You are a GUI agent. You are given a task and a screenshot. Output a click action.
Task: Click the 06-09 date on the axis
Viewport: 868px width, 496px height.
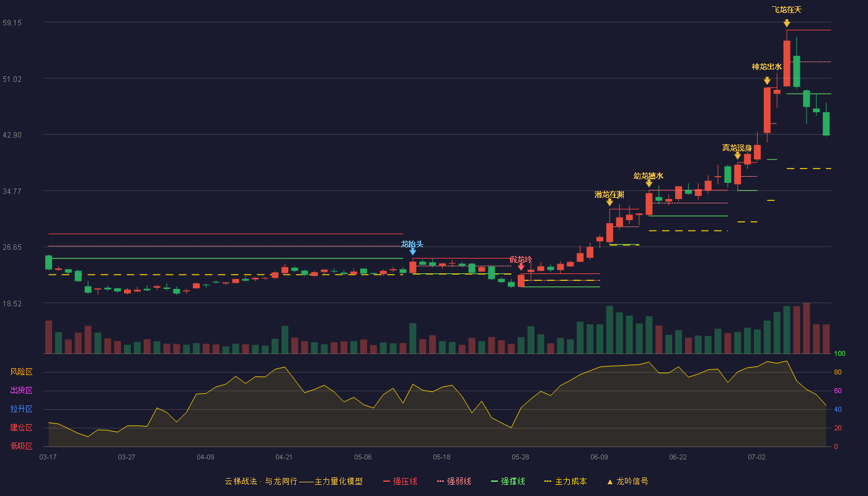[x=599, y=457]
